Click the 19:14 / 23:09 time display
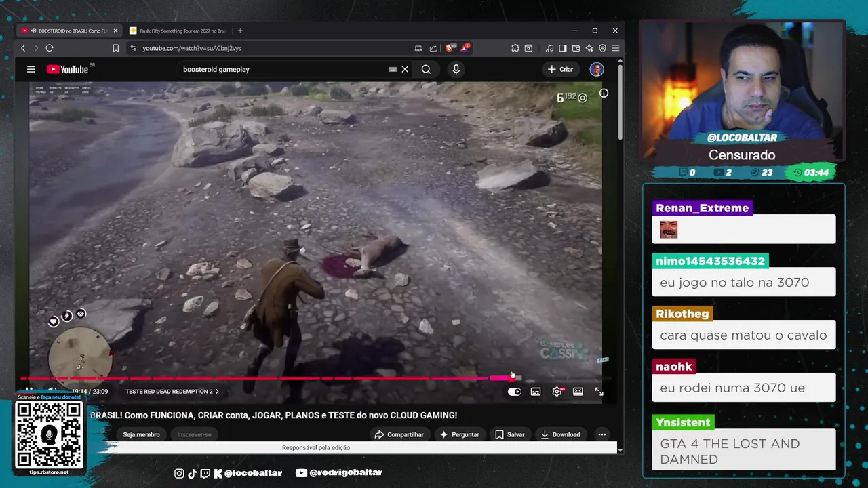Viewport: 868px width, 488px height. (90, 392)
